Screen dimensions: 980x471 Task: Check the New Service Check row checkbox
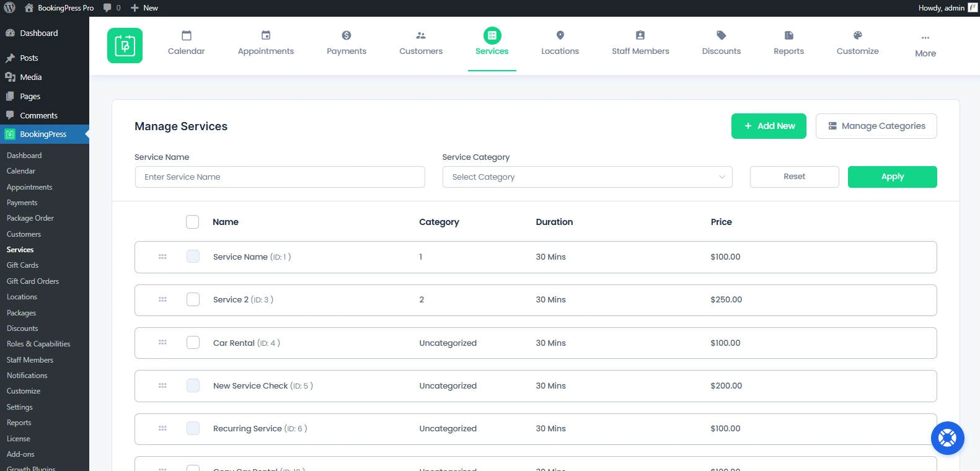pos(193,385)
